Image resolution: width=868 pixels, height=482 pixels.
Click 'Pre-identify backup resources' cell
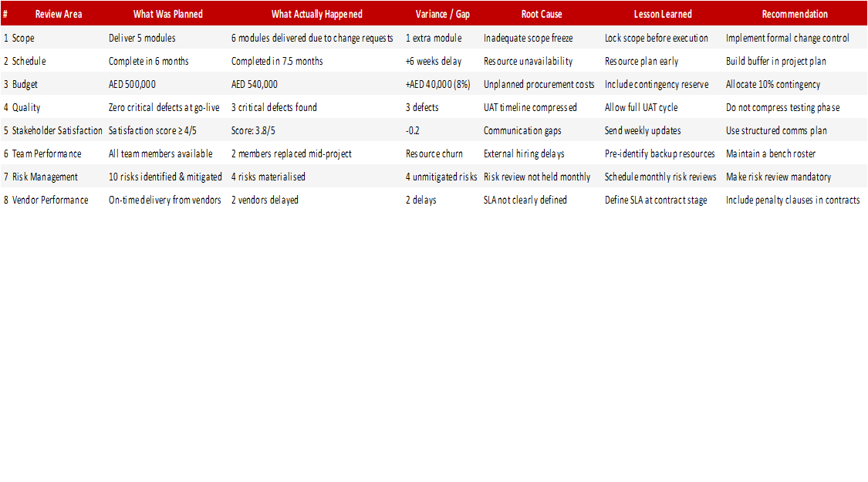pyautogui.click(x=660, y=153)
